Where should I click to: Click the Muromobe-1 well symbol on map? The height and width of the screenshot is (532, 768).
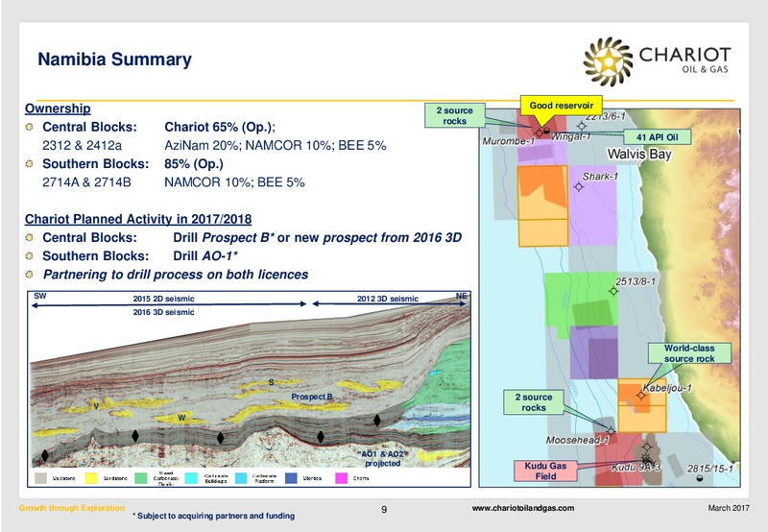539,133
